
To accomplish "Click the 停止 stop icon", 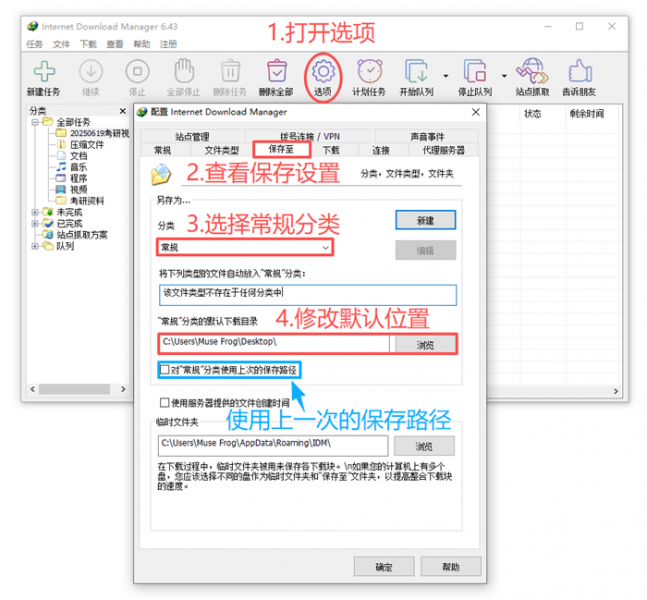I will (x=137, y=71).
